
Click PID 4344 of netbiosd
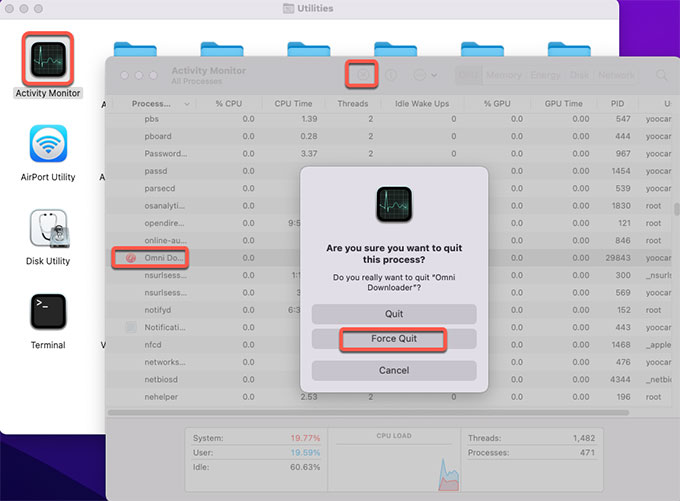(620, 379)
